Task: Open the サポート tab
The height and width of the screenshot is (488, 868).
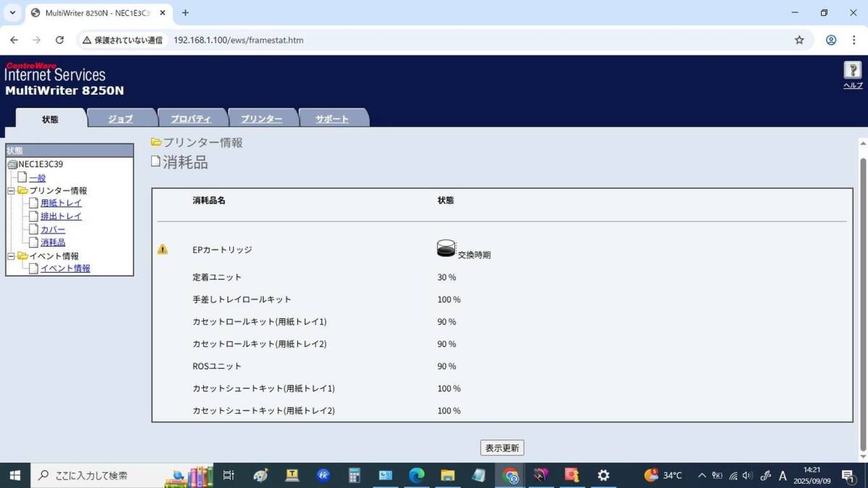Action: pos(332,119)
